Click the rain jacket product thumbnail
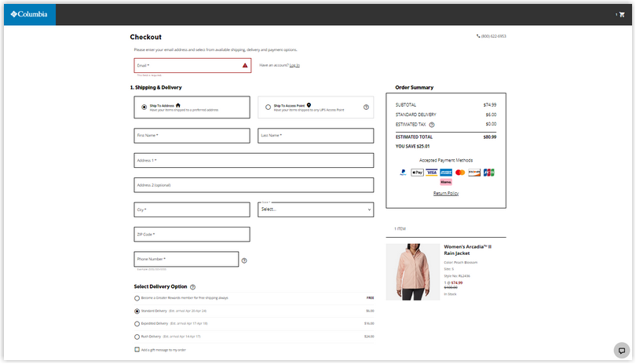636x364 pixels. coord(413,272)
